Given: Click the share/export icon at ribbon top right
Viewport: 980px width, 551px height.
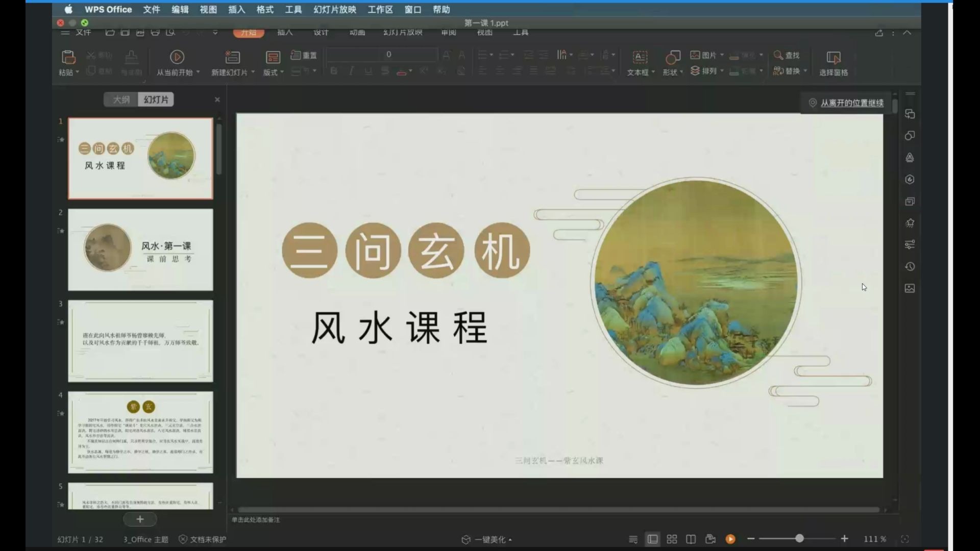Looking at the screenshot, I should (x=879, y=33).
